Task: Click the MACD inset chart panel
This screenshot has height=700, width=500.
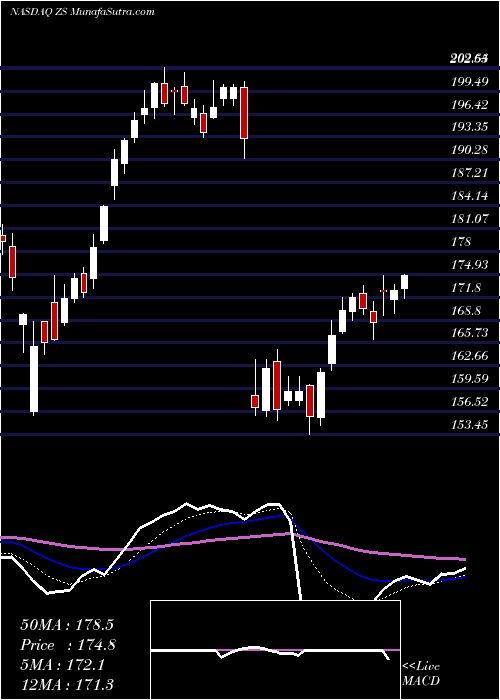Action: click(275, 650)
